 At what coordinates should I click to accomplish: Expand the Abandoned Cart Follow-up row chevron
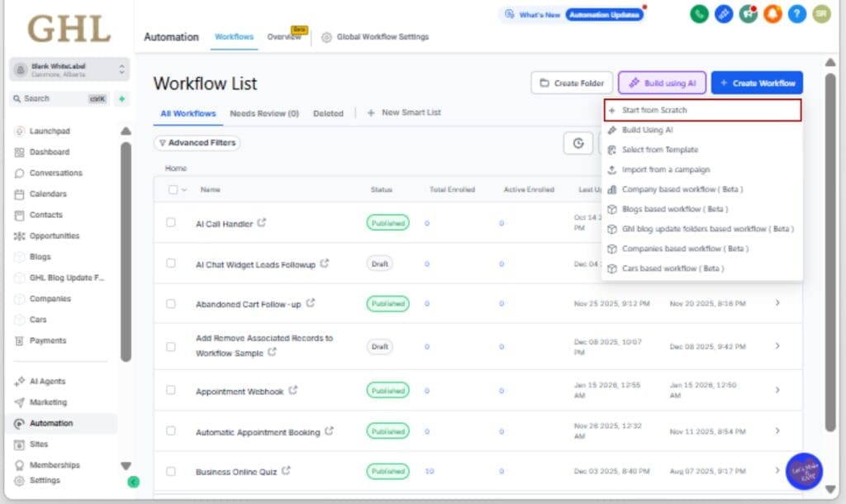coord(777,302)
